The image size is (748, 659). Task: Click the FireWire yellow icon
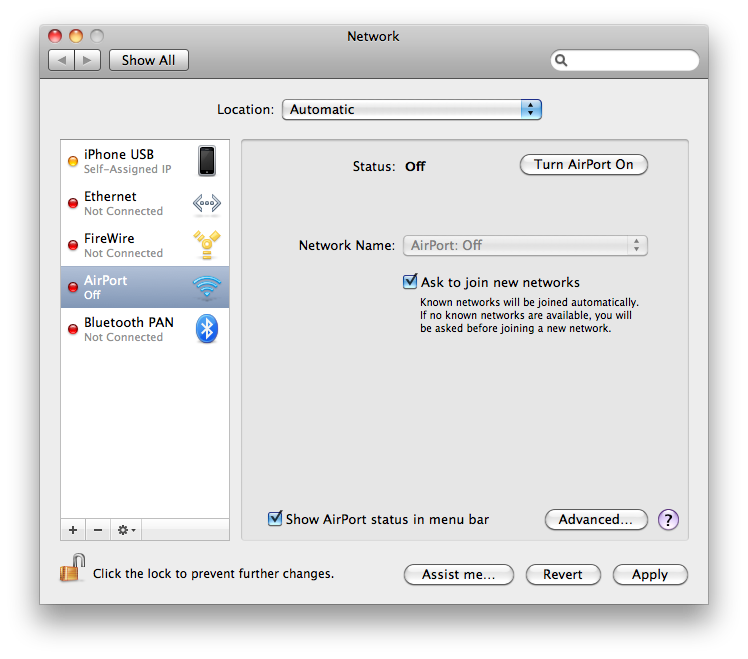(207, 245)
